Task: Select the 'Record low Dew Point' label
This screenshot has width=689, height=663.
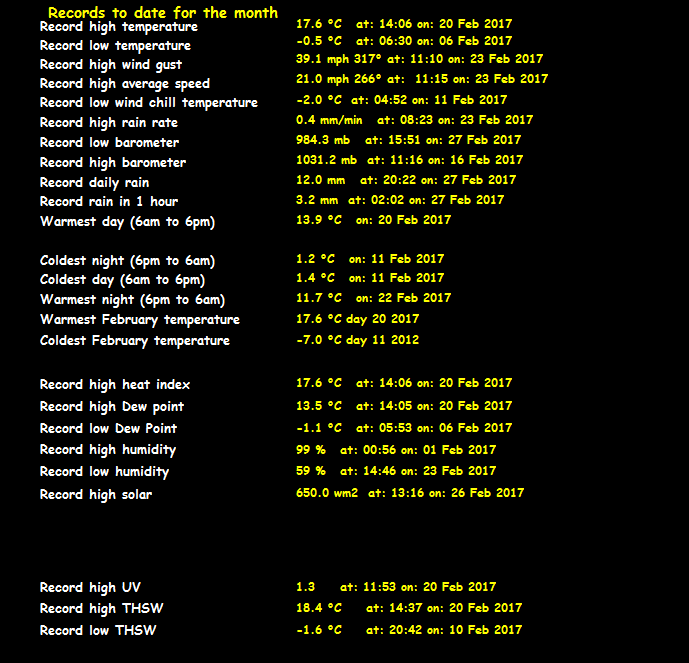Action: tap(108, 429)
